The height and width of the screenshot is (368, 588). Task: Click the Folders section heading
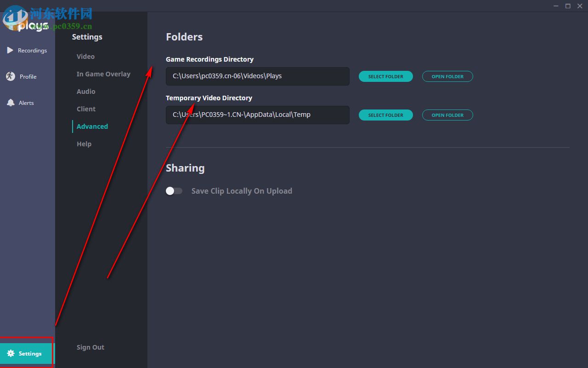(x=184, y=37)
